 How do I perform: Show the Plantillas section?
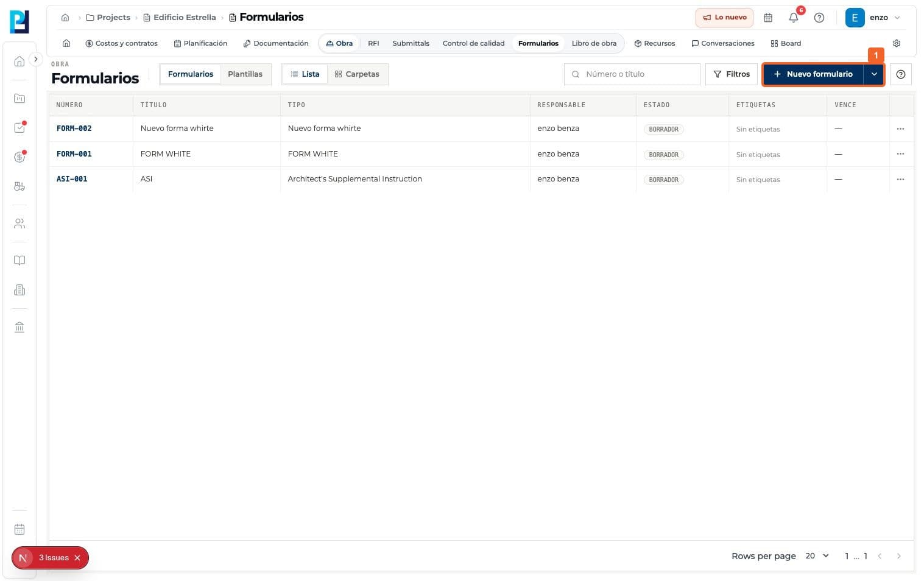tap(245, 74)
